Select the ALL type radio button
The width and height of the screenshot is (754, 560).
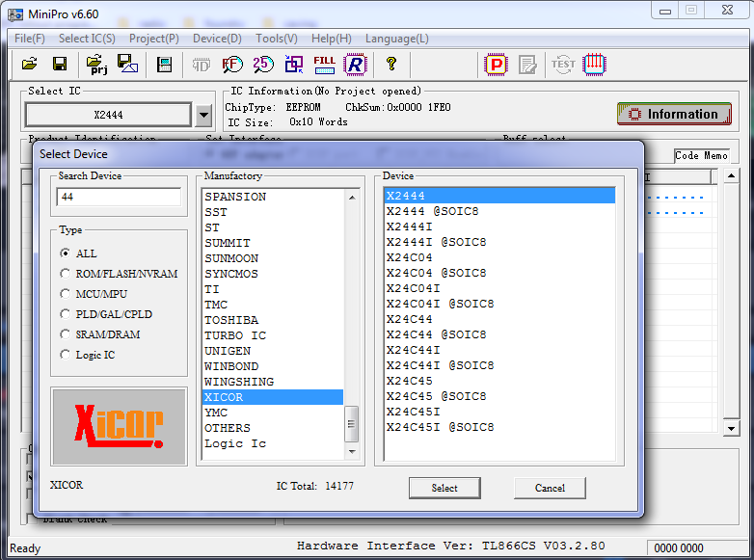(x=65, y=253)
